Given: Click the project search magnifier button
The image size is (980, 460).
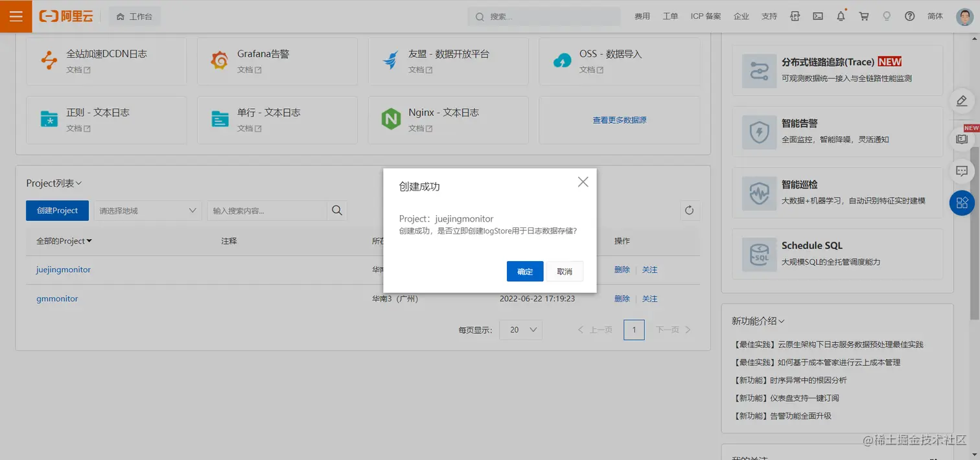Looking at the screenshot, I should [x=337, y=211].
